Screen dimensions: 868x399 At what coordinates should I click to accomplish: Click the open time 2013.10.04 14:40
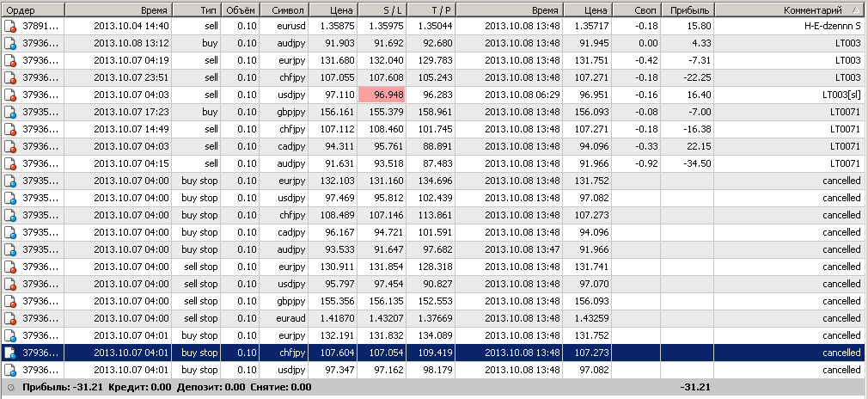click(131, 26)
